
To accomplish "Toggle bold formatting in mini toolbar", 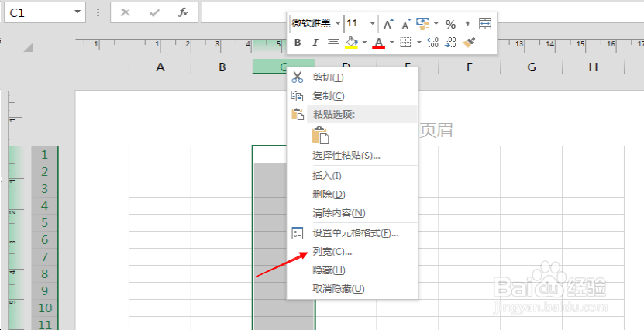I will coord(298,43).
